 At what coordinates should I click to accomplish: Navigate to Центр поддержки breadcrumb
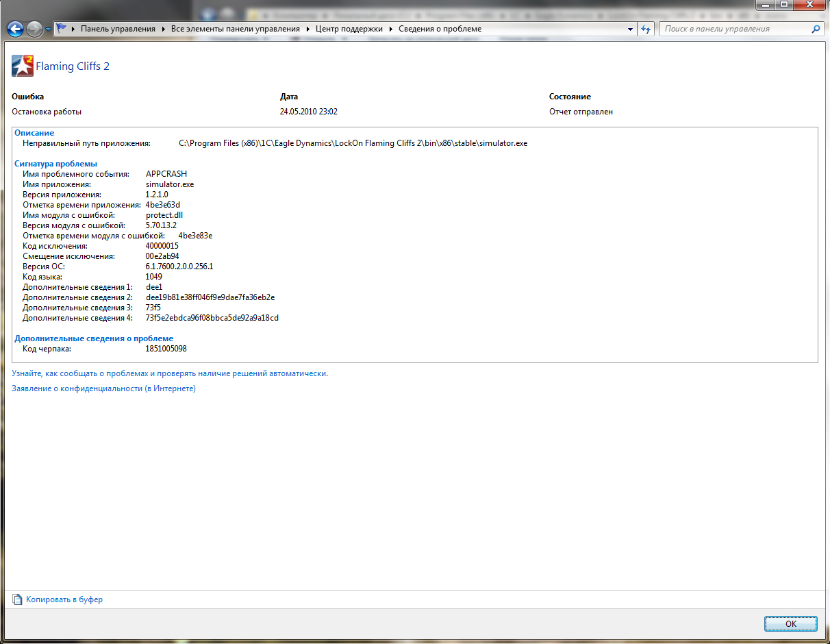(x=349, y=29)
